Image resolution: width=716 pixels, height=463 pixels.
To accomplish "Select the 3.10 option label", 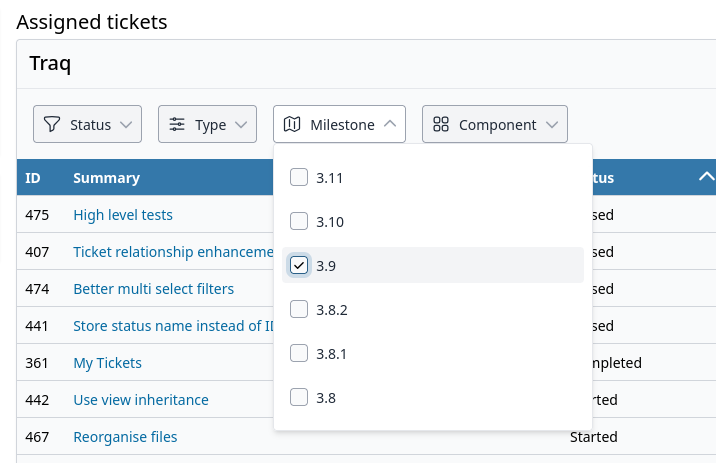I will (x=330, y=222).
